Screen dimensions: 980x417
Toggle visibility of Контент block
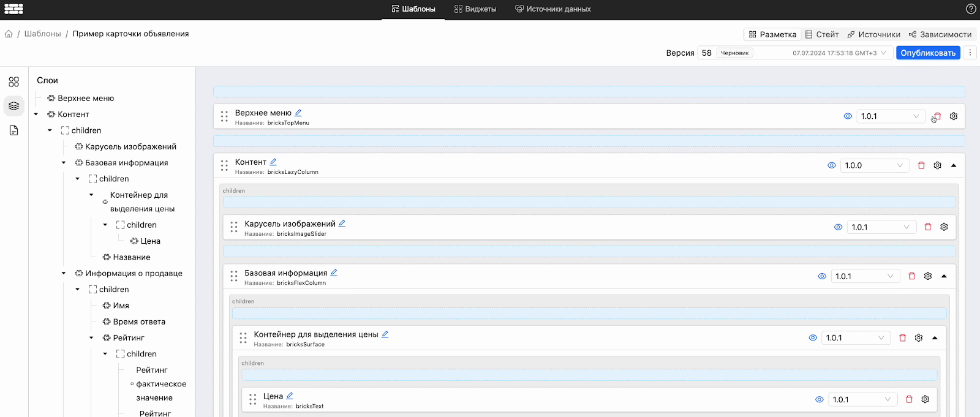pyautogui.click(x=832, y=165)
